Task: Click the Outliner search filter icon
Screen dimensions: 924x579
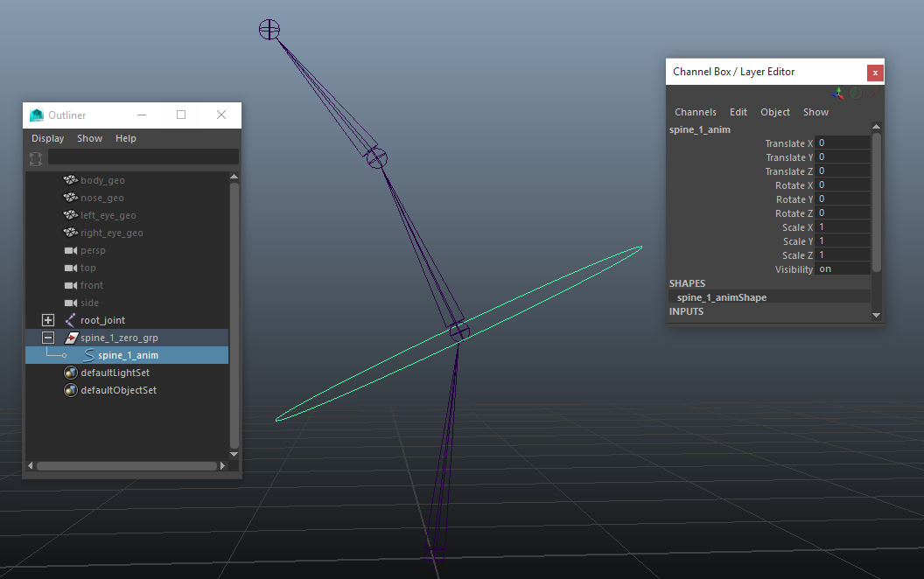Action: (36, 158)
